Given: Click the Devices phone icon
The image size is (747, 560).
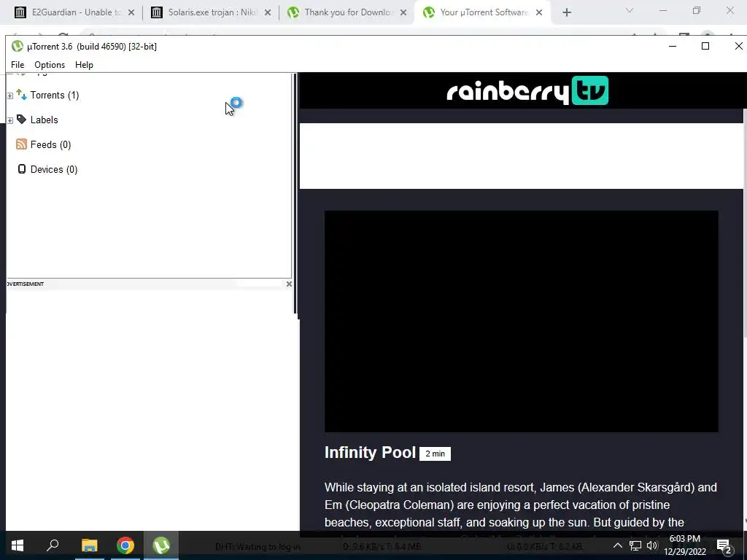Looking at the screenshot, I should point(21,169).
